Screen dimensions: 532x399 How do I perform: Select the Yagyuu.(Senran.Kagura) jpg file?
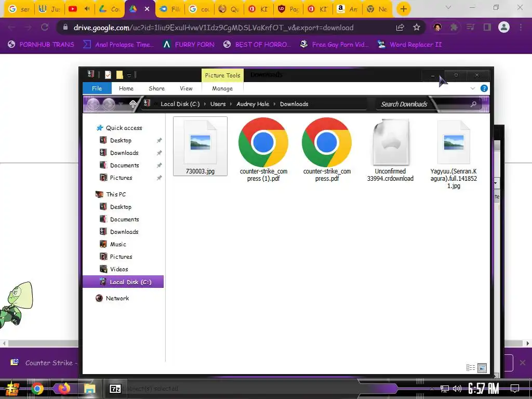click(454, 153)
